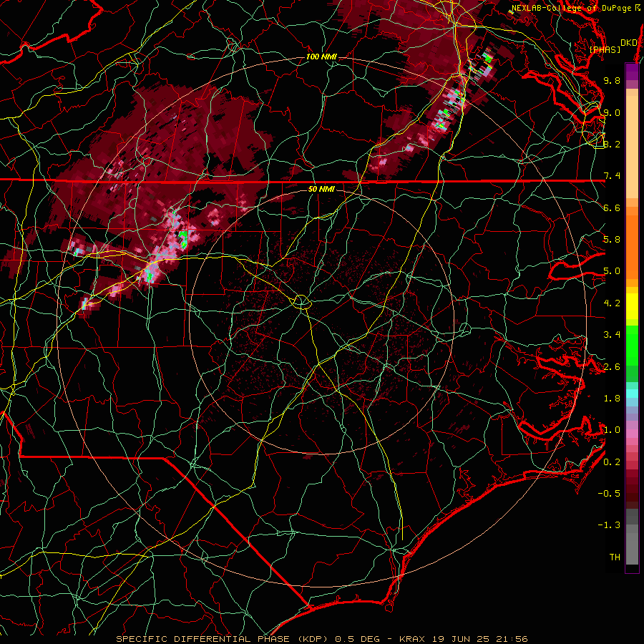This screenshot has height=644, width=644.
Task: Select the 5.0 scale value
Action: coord(612,271)
